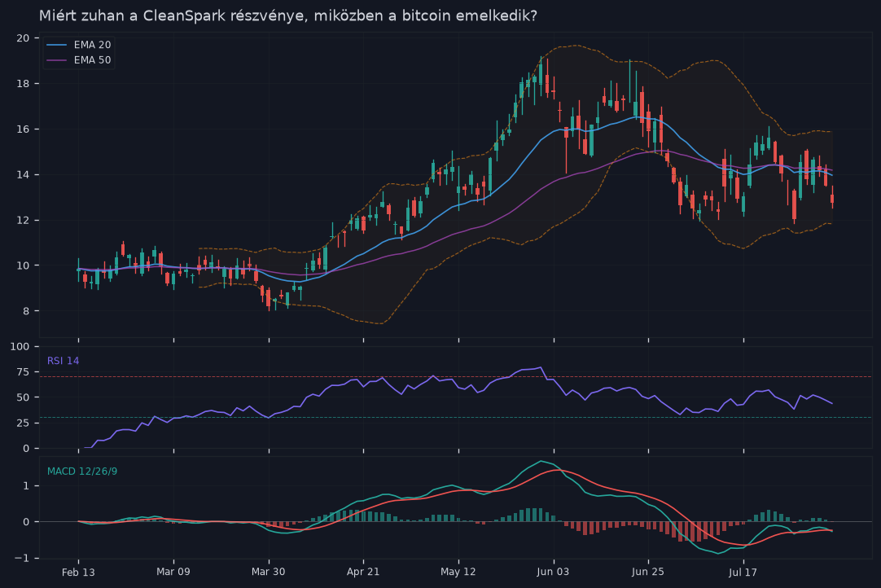This screenshot has height=588, width=881.
Task: Click the chart title about CleanSpark
Action: (287, 15)
